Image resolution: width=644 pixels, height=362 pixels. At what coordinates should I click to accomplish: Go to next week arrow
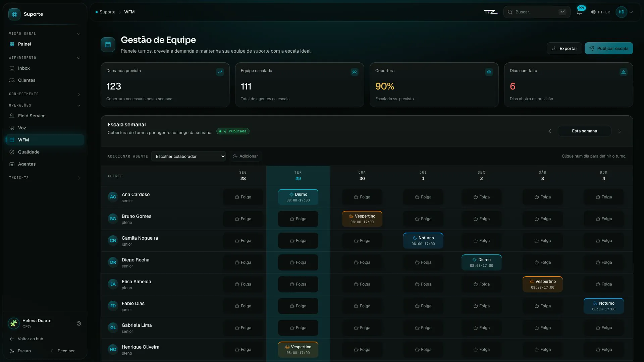pyautogui.click(x=620, y=131)
